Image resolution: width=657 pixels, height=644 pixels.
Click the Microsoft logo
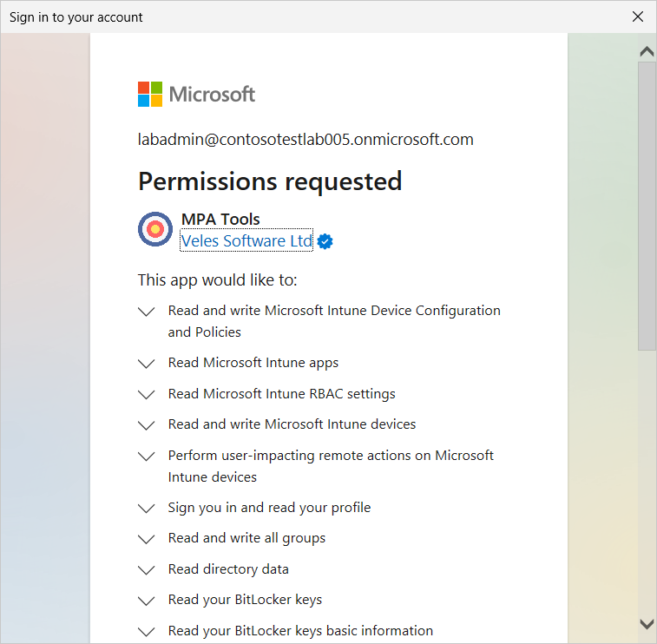click(x=196, y=95)
